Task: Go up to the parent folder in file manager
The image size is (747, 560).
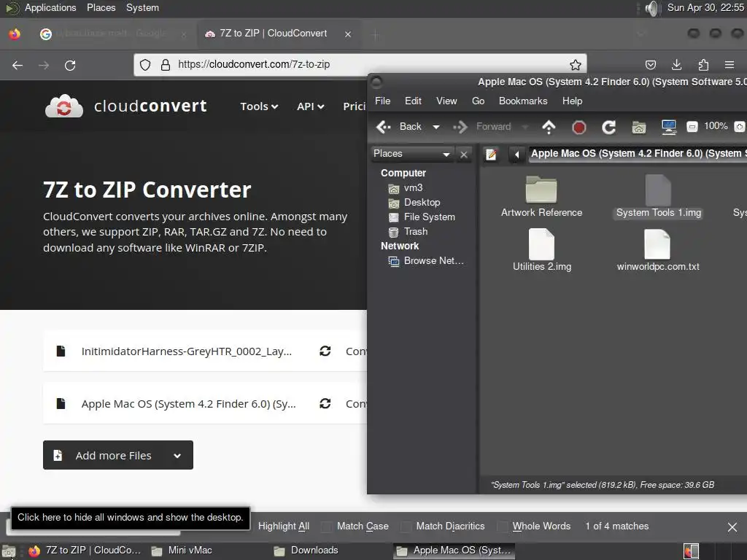Action: coord(549,127)
